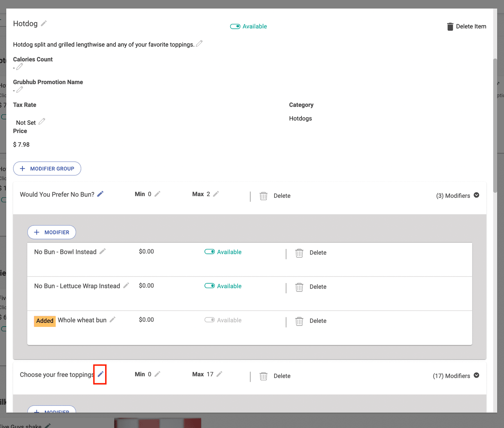Edit the Hotdog description pencil icon

pos(199,44)
